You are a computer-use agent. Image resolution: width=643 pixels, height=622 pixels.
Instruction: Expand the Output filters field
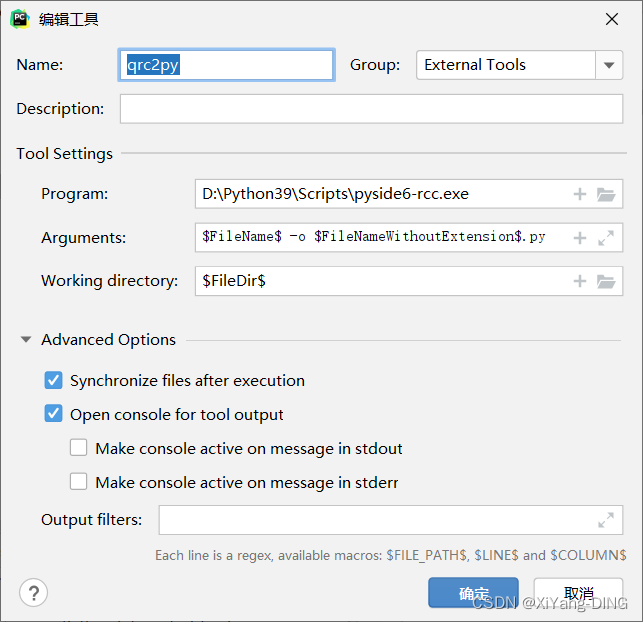click(606, 520)
